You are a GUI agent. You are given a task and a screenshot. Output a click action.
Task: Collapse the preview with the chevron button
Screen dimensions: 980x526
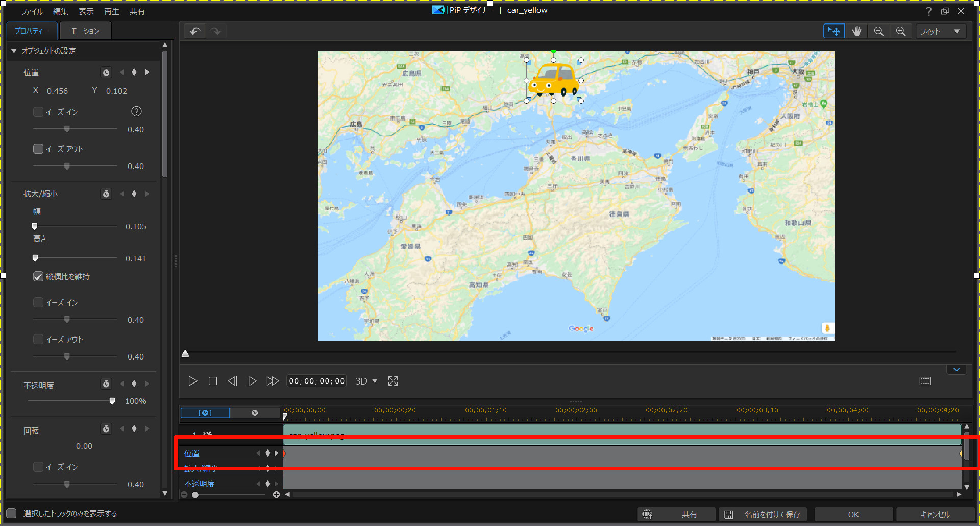[957, 369]
